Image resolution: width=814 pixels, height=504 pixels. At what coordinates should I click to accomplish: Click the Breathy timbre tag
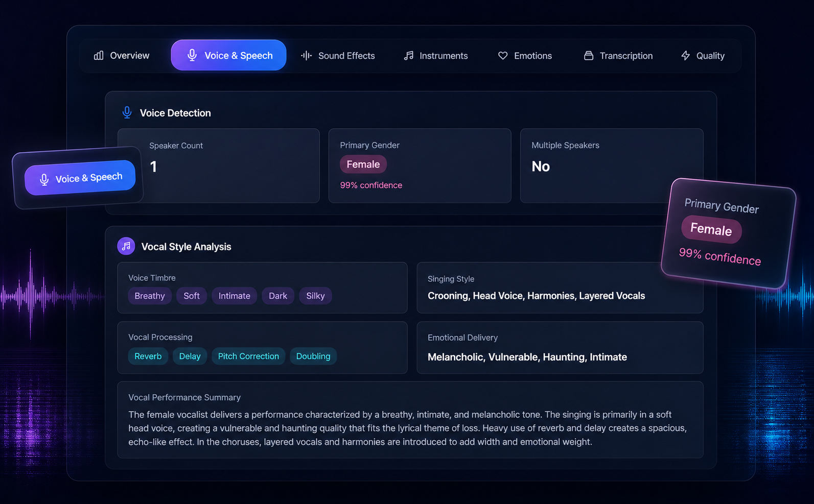(x=150, y=296)
